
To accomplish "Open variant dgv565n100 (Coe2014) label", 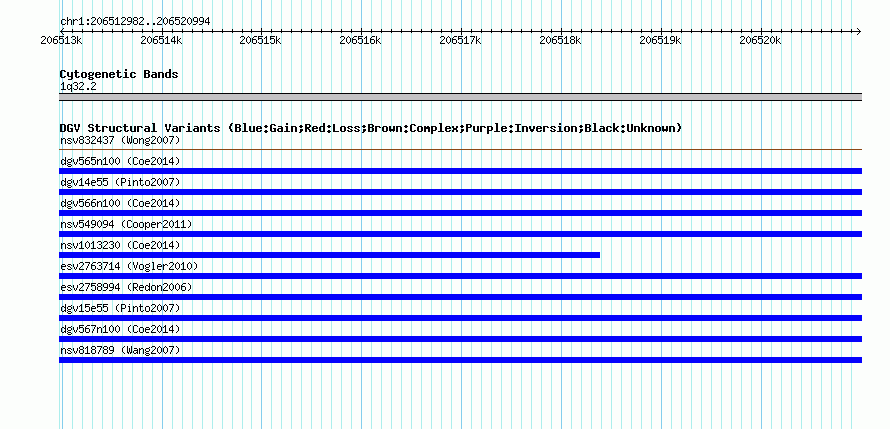I will click(x=120, y=161).
